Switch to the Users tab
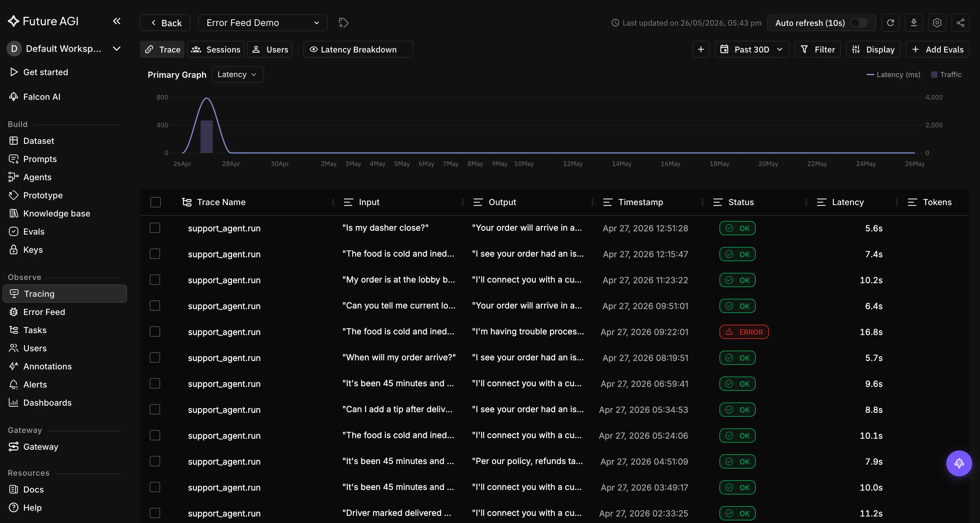Screen dimensions: 980x523 270,50
